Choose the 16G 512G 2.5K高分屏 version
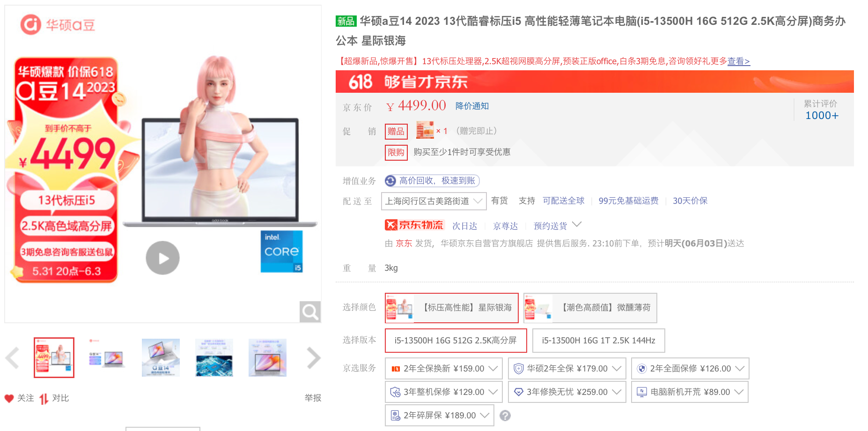This screenshot has width=868, height=431. 456,341
